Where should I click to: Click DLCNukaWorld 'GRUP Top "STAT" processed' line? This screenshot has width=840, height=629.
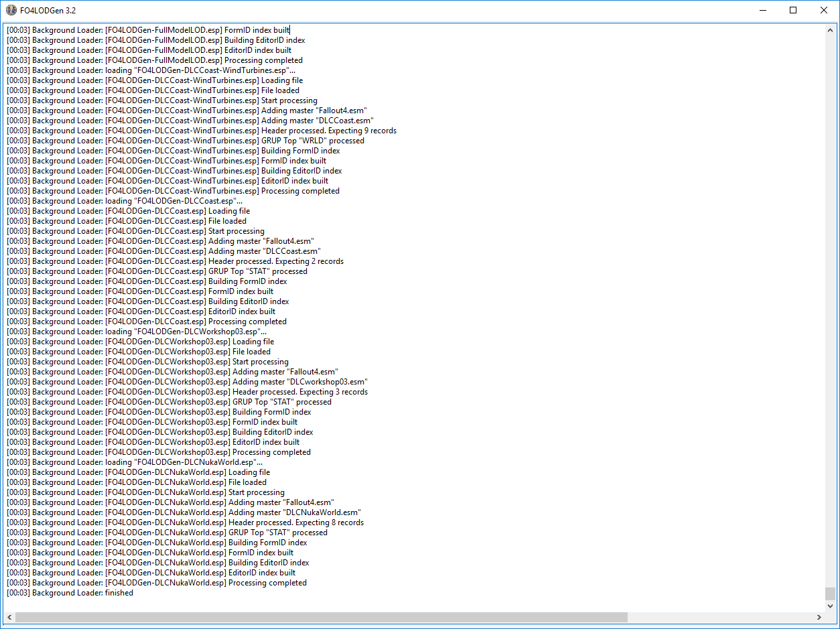[x=167, y=533]
